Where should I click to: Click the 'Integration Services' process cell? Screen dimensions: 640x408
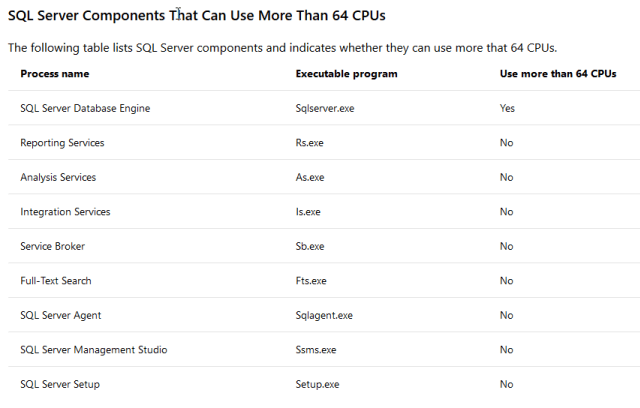coord(65,212)
